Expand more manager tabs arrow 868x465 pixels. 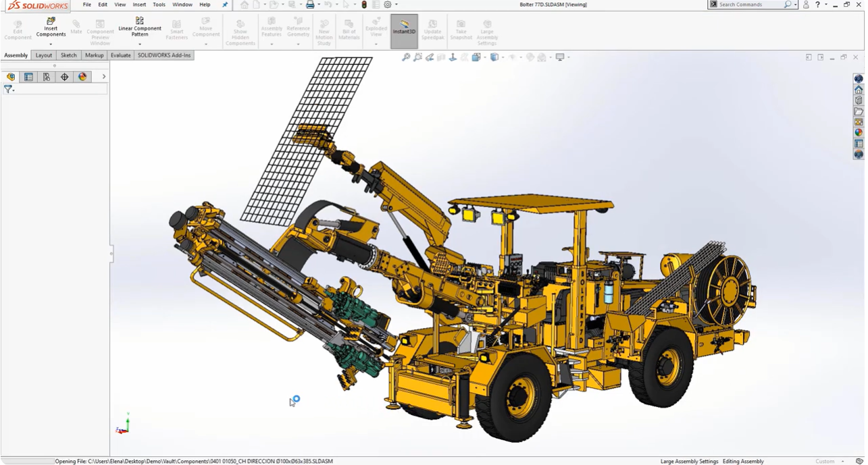coord(103,77)
